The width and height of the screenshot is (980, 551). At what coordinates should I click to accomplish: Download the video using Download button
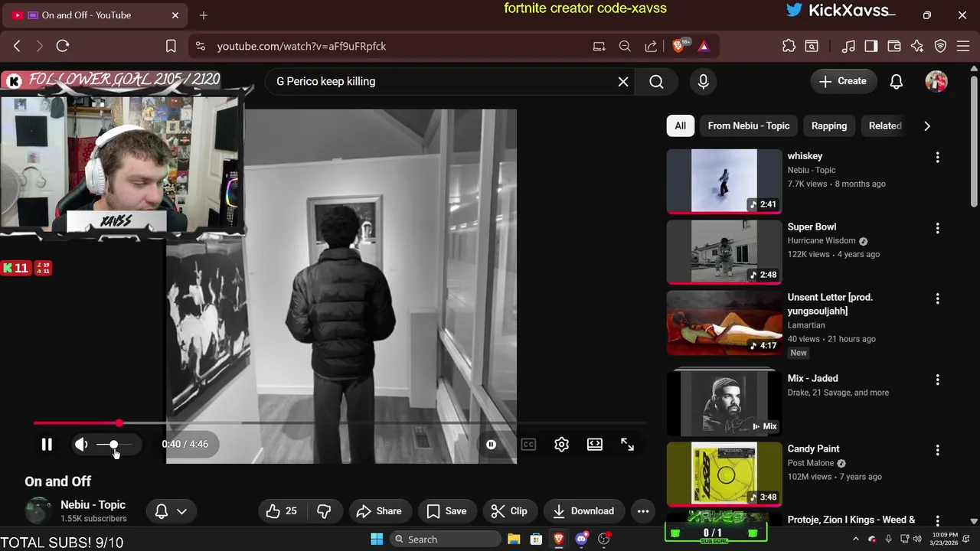click(583, 511)
